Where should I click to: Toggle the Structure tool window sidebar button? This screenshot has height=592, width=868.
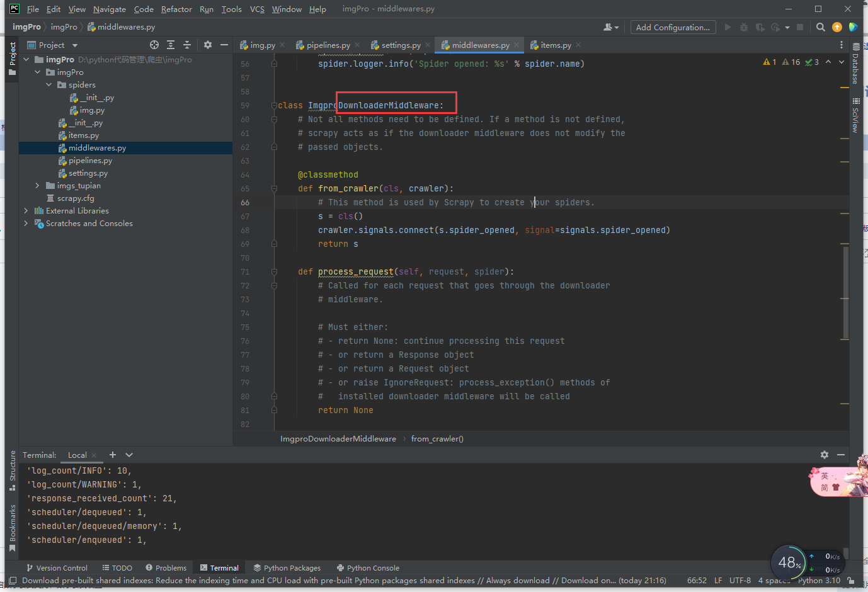pyautogui.click(x=12, y=470)
